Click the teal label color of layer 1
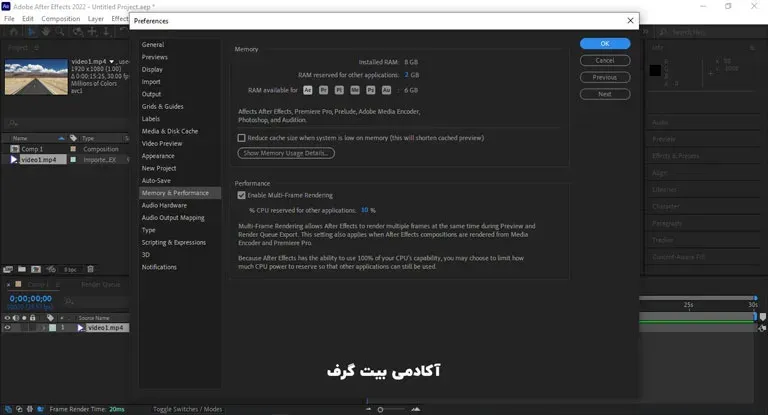The width and height of the screenshot is (768, 415). pos(52,328)
